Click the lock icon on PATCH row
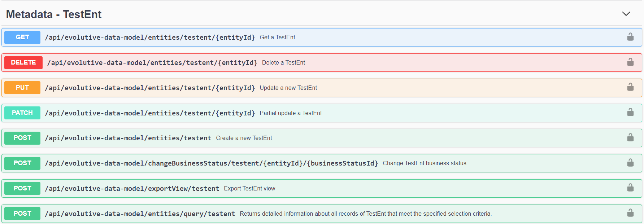Image resolution: width=644 pixels, height=224 pixels. 630,113
